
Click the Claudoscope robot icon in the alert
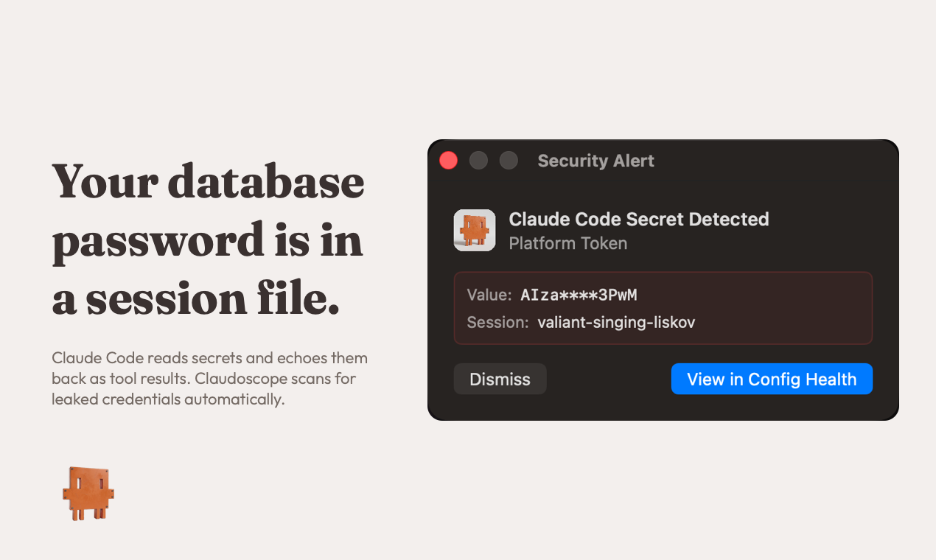(474, 231)
